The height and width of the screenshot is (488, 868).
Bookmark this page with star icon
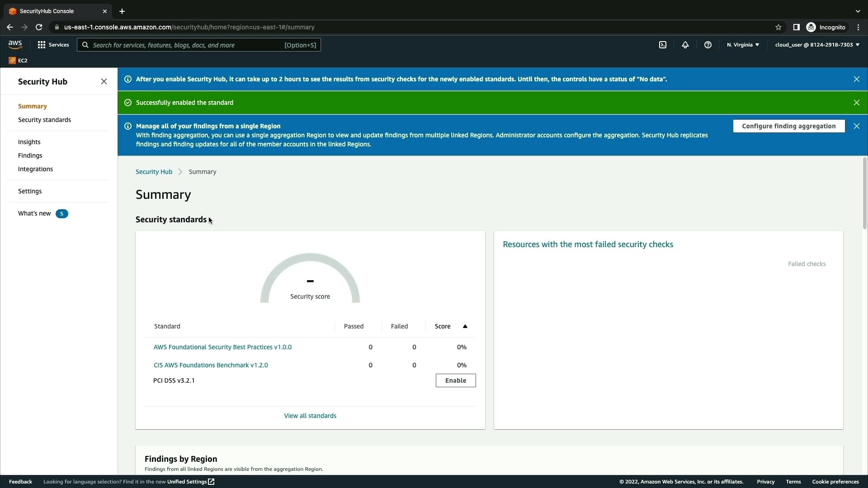click(778, 27)
